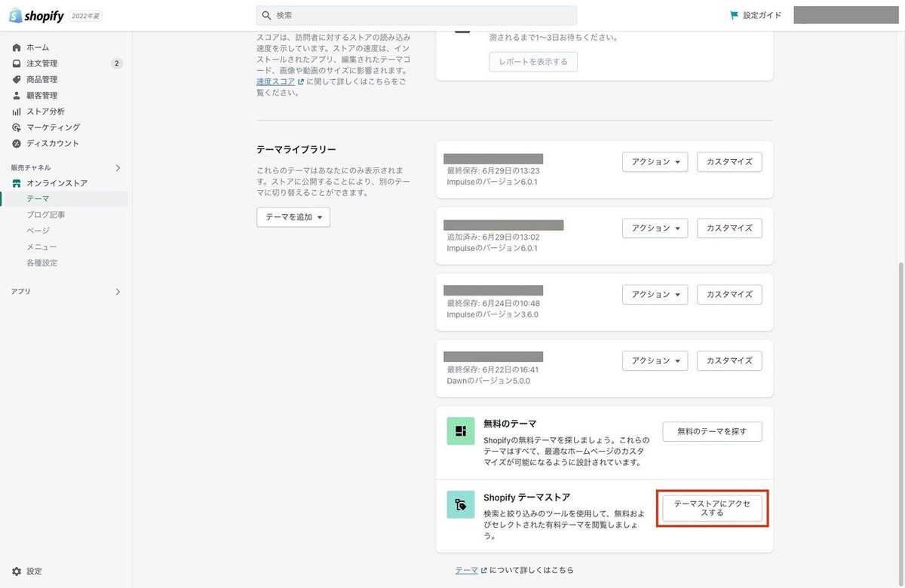Follow the テーマ link at the page bottom
This screenshot has height=588, width=905.
point(466,571)
